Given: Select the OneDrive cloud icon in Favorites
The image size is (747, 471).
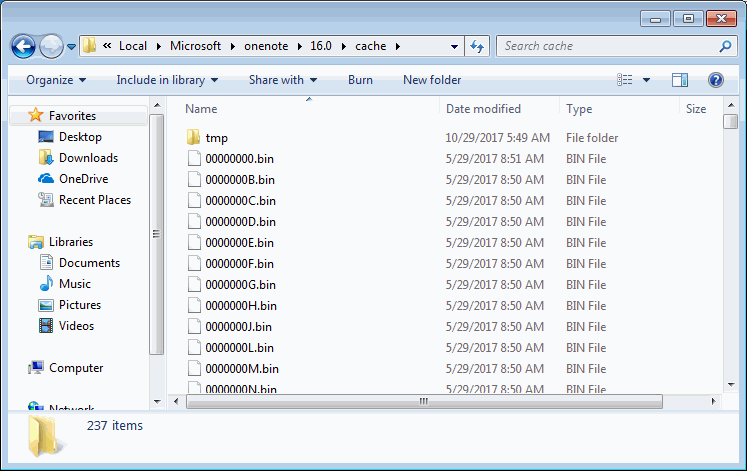Looking at the screenshot, I should [x=45, y=179].
